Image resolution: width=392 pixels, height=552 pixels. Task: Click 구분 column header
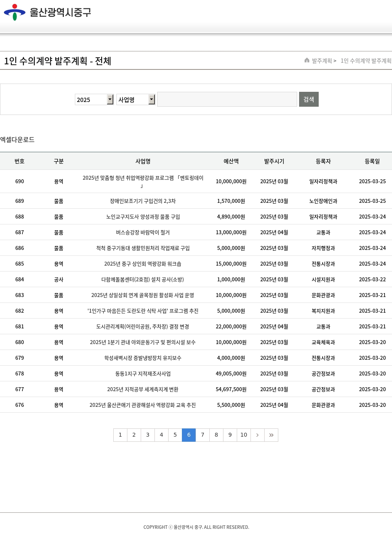pyautogui.click(x=59, y=161)
